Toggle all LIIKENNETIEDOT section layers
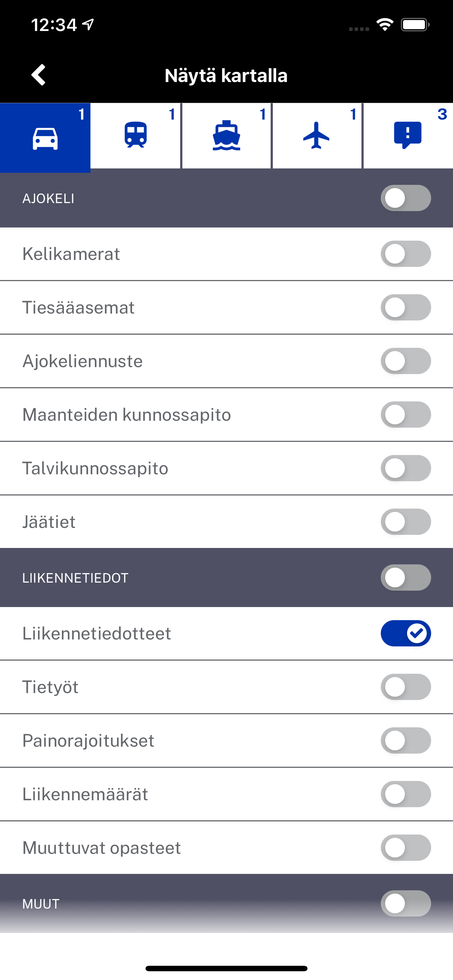Screen dimensions: 453x980 [x=406, y=577]
